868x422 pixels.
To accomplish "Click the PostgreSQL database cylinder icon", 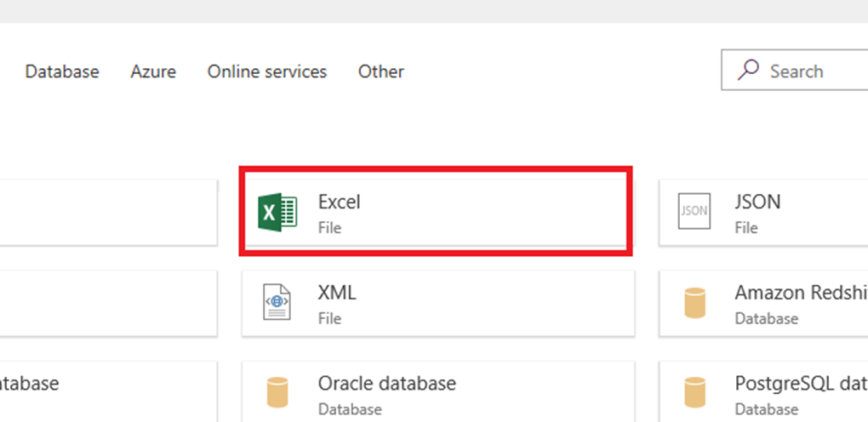I will click(694, 392).
